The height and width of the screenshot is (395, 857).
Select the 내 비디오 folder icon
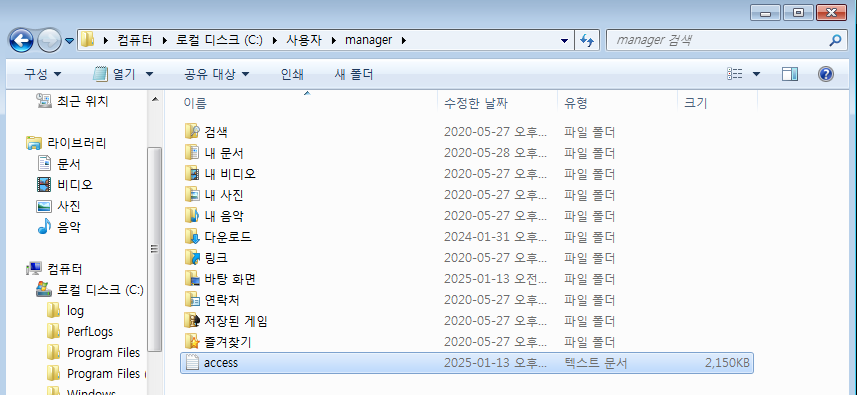click(x=192, y=174)
